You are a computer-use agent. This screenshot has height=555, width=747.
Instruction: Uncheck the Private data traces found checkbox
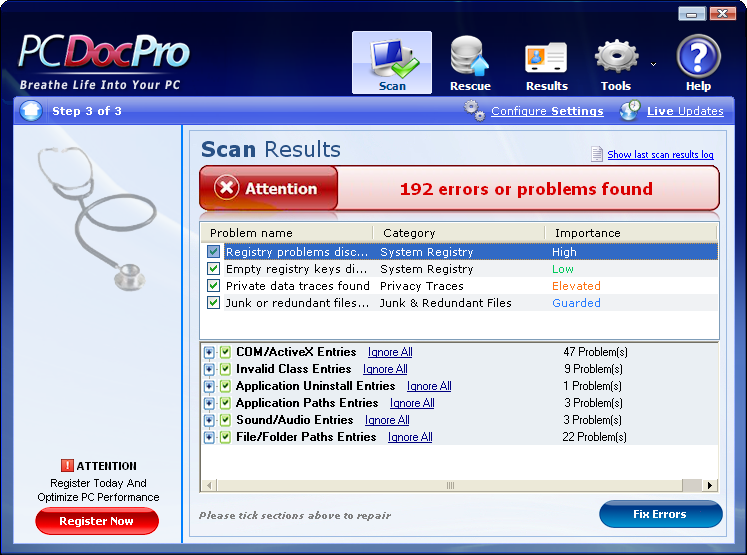point(213,286)
